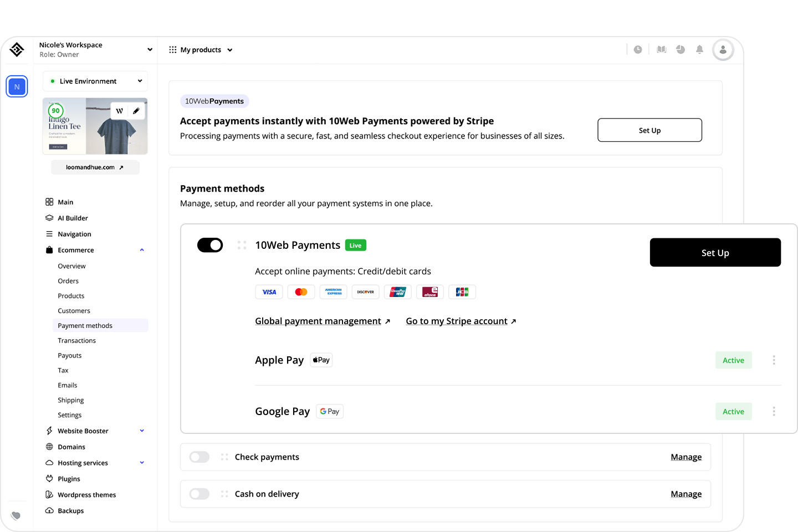798x532 pixels.
Task: Click the clock history icon in header
Action: coord(638,49)
